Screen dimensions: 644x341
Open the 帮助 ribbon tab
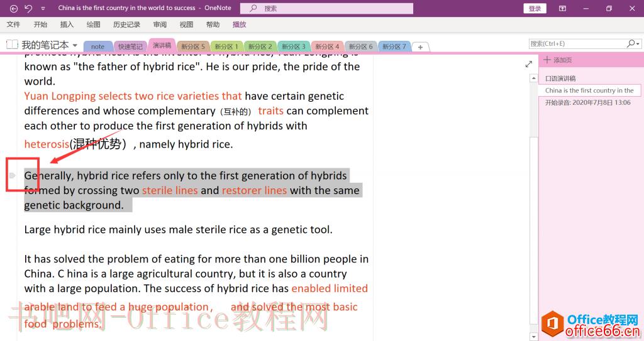pos(213,24)
